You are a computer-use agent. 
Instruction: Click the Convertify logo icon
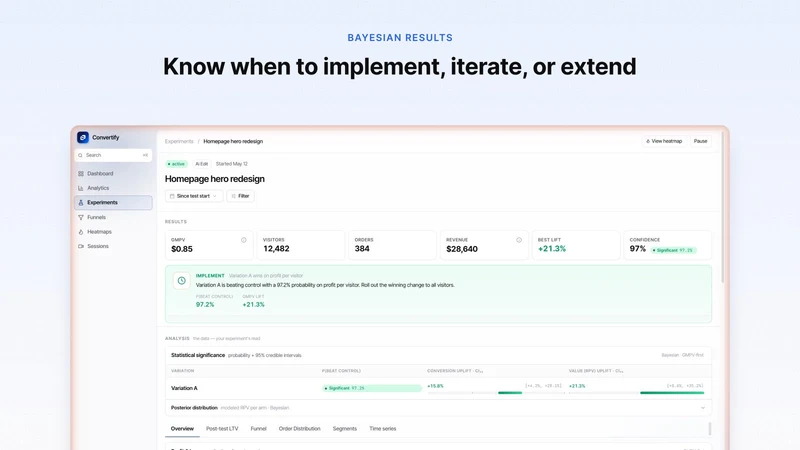coord(83,137)
